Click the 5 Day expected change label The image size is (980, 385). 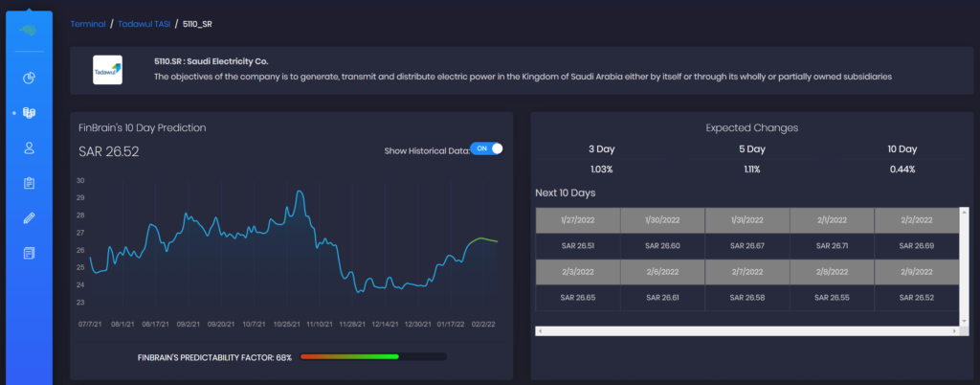752,149
